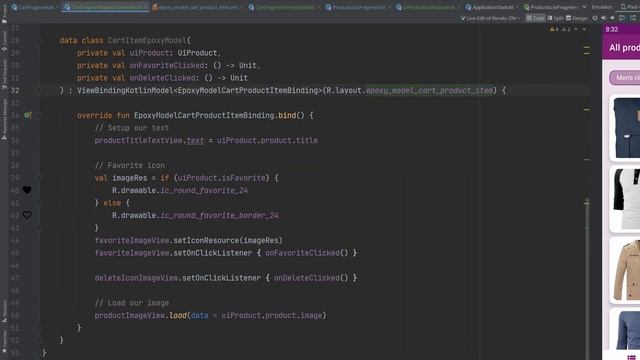Viewport: 640px width, 360px height.
Task: Switch to epoxy_model_cart_product_item.xml tab
Action: click(198, 7)
